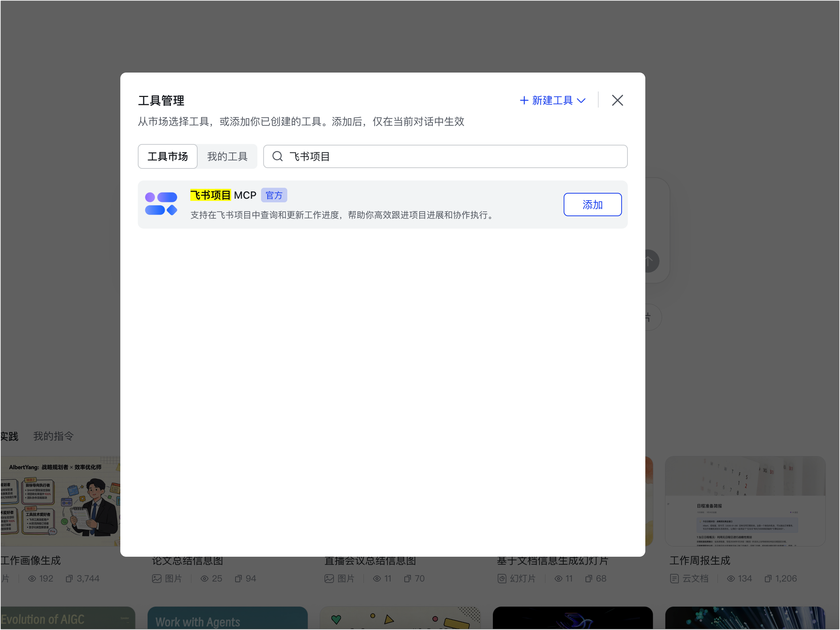
Task: Open the Evolution of AIGC card
Action: (67, 618)
